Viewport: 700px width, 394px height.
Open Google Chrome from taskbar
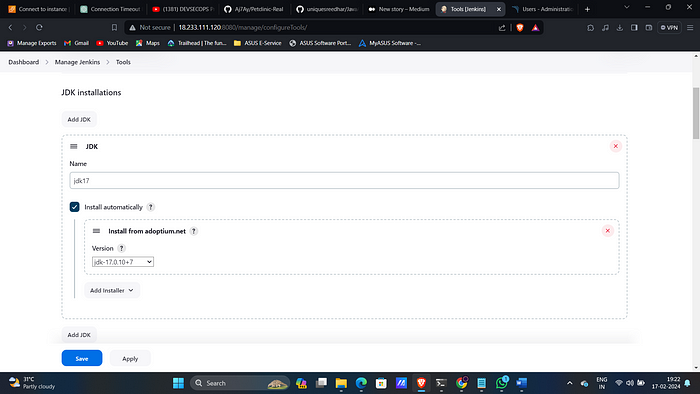pos(462,383)
